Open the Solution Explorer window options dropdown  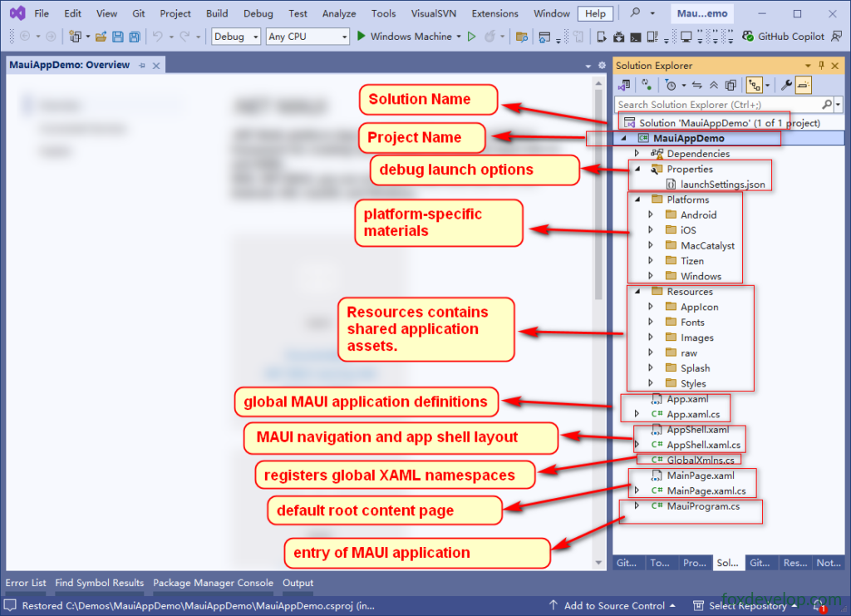click(x=808, y=66)
